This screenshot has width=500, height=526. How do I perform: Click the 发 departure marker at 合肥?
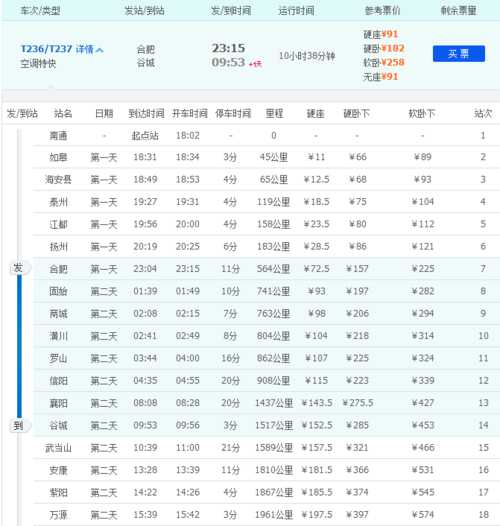18,268
